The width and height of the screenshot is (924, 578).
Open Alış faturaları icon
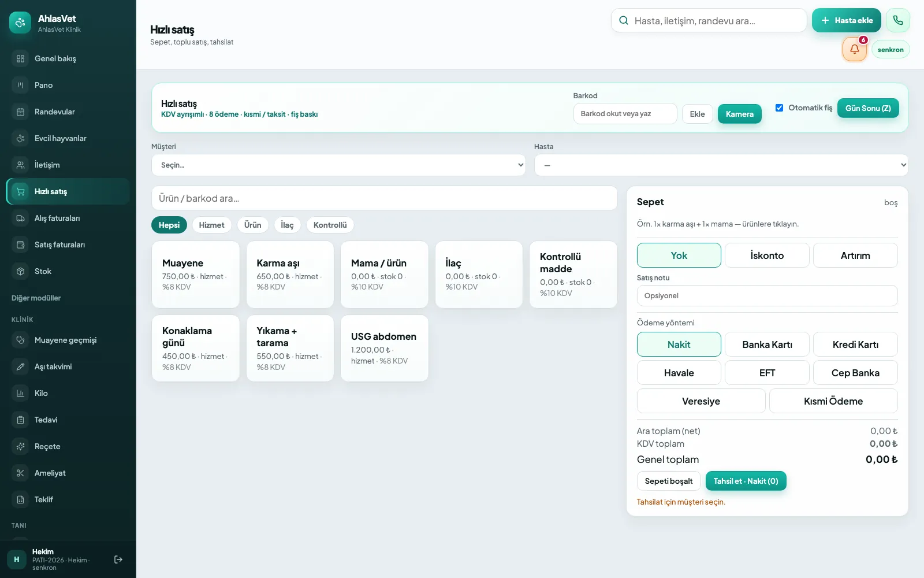(x=20, y=218)
